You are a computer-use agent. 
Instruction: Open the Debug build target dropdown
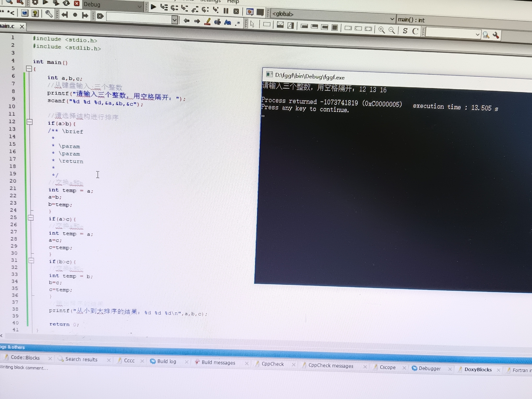(x=139, y=7)
